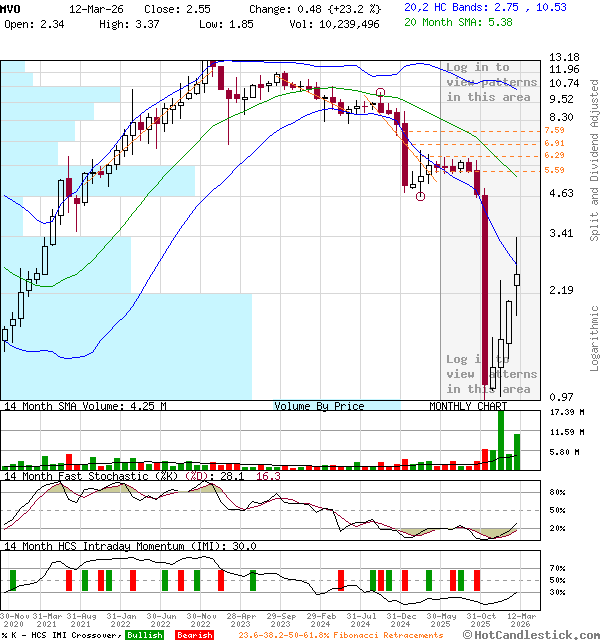Click the upper 'Log in to view patterns' notice
The width and height of the screenshot is (600, 640).
coord(490,82)
